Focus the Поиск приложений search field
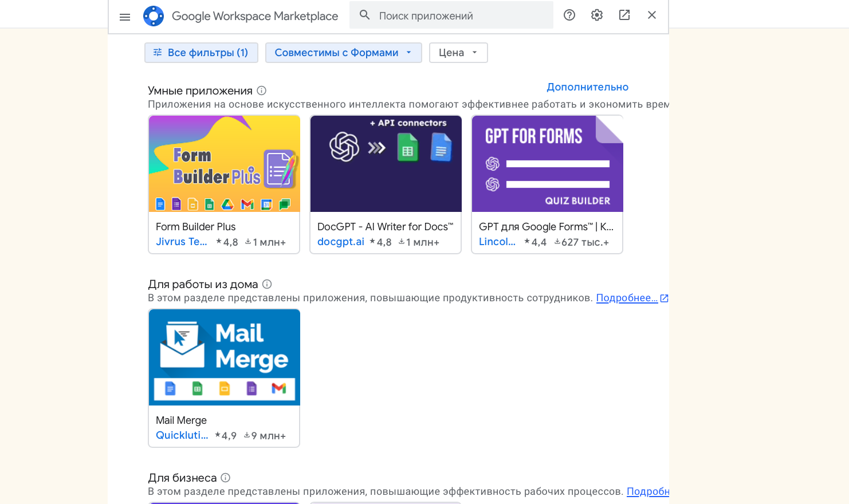Viewport: 849px width, 504px height. [451, 15]
